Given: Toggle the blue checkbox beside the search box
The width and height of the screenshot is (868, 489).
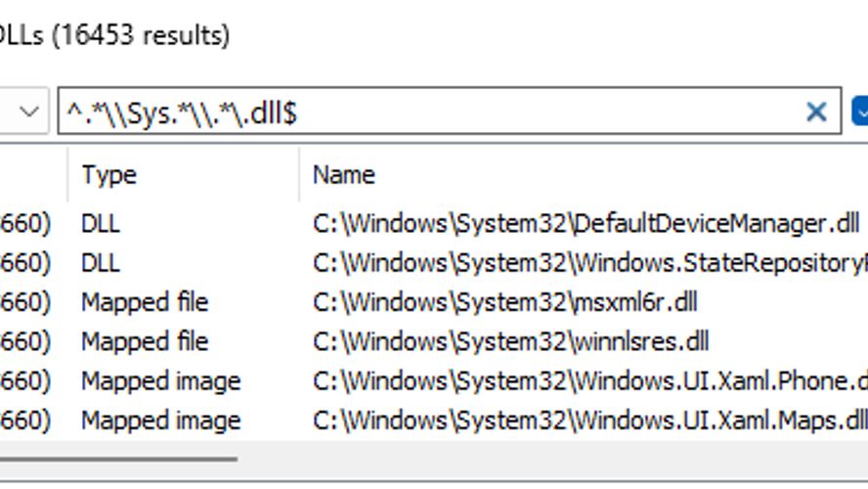Looking at the screenshot, I should (x=860, y=111).
